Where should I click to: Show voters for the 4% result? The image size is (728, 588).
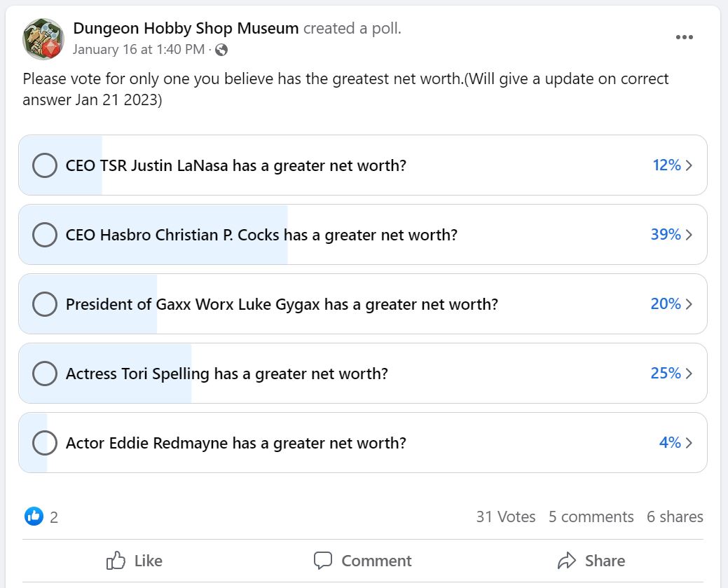pos(675,443)
